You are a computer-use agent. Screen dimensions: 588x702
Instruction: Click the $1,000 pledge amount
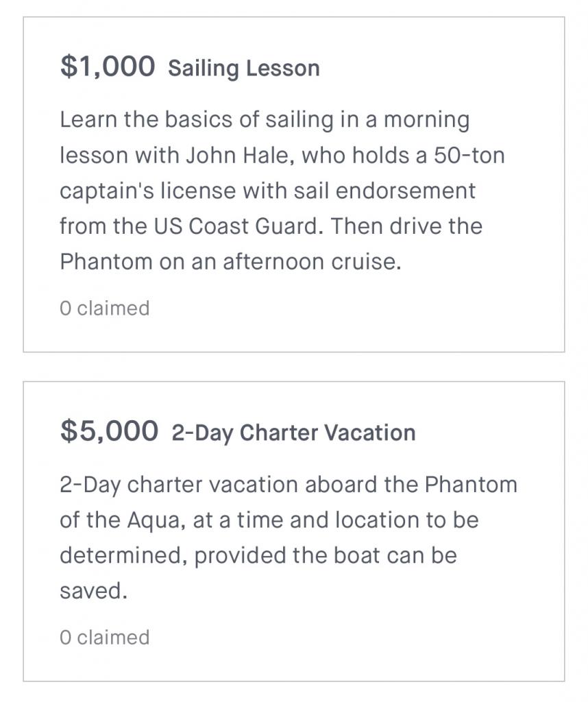coord(108,66)
